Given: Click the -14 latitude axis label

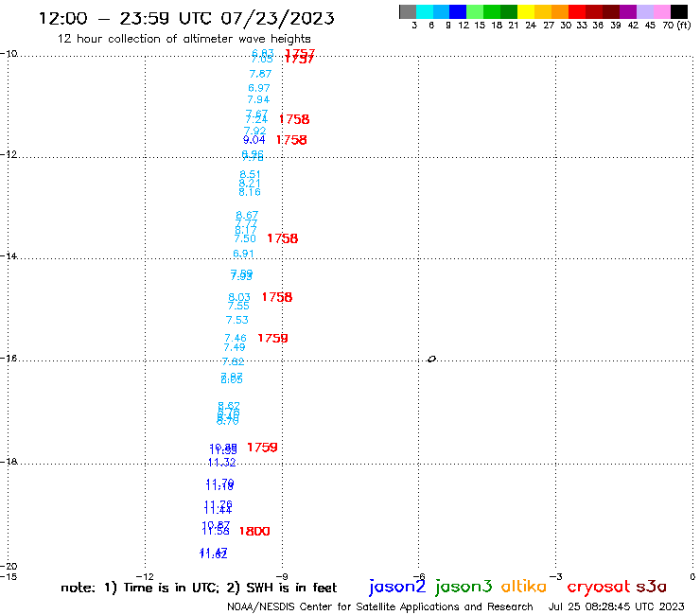Looking at the screenshot, I should [9, 256].
